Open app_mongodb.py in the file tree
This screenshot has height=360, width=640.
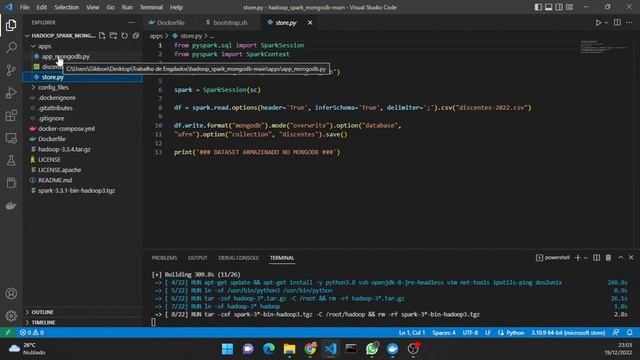tap(65, 56)
